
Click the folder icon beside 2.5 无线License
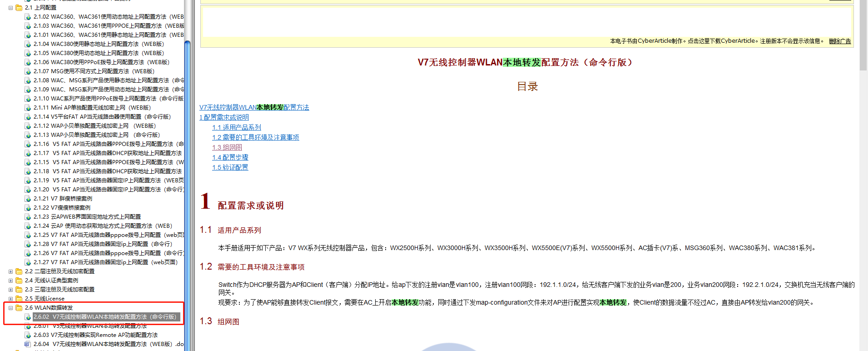pyautogui.click(x=19, y=299)
